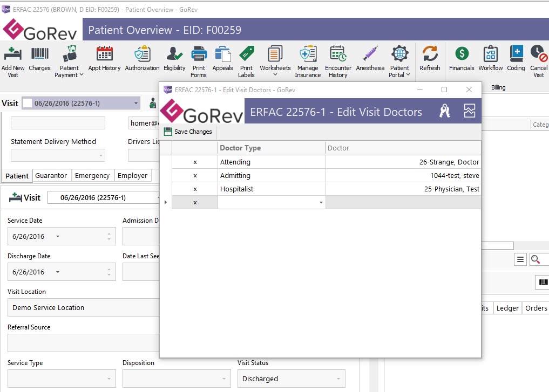Click the magnifier search icon in right panel
Image resolution: width=549 pixels, height=392 pixels.
pos(536,259)
